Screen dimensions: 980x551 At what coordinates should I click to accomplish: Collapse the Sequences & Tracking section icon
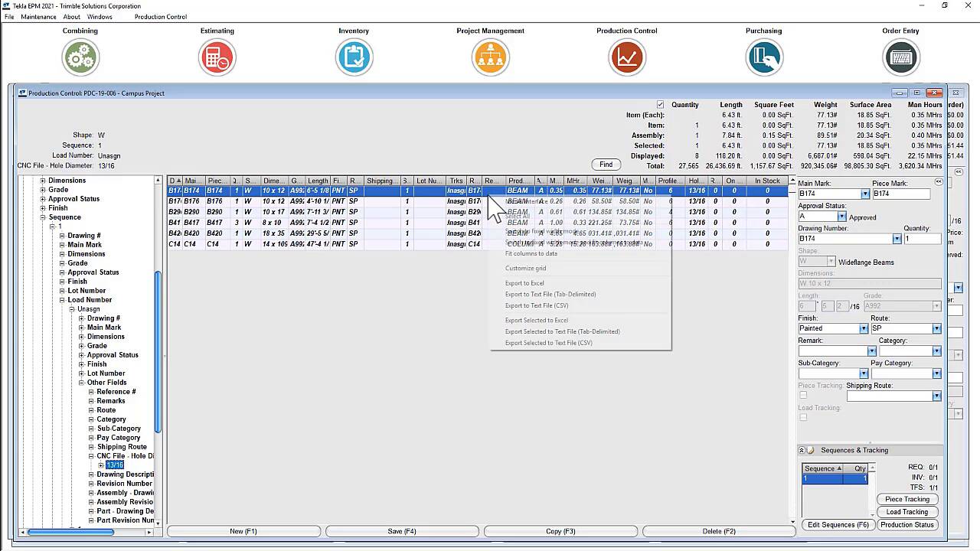point(802,451)
